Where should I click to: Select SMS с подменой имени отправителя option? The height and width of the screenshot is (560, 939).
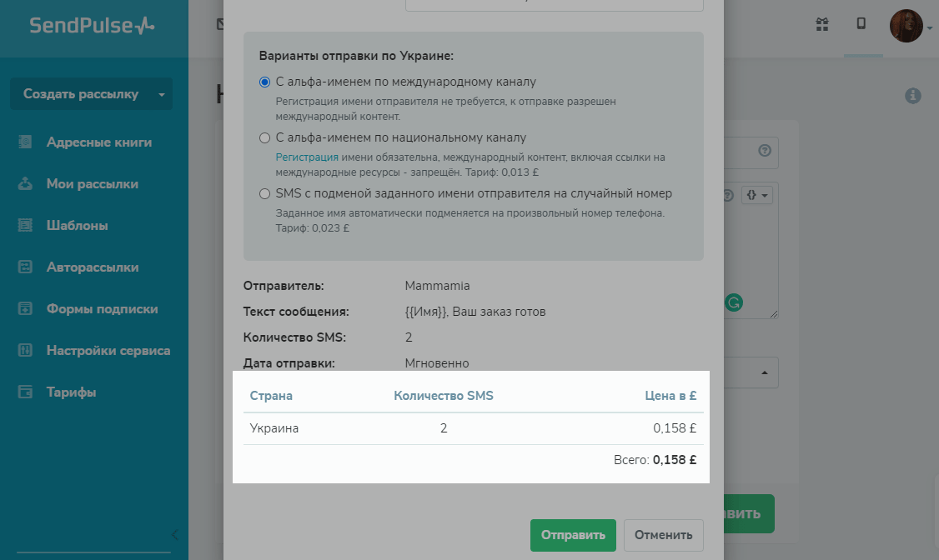(265, 194)
